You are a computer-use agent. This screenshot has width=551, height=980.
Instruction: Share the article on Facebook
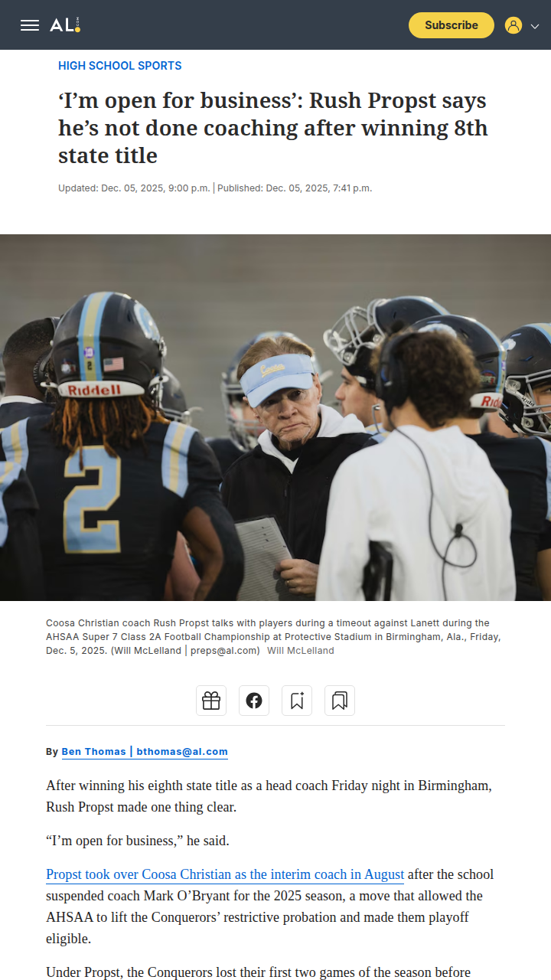[254, 701]
